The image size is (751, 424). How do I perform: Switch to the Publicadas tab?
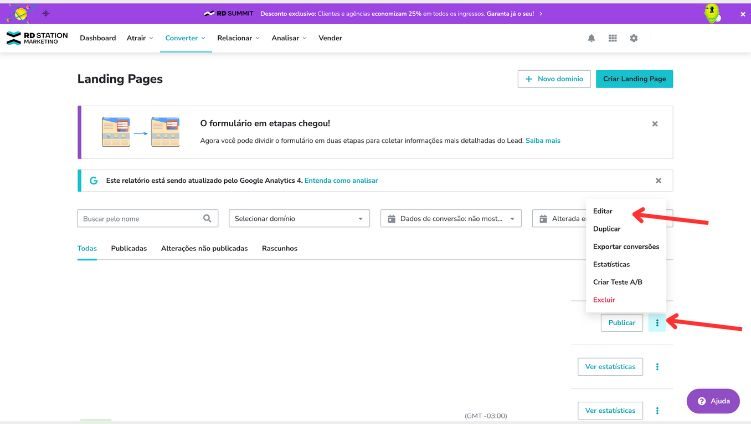click(129, 248)
